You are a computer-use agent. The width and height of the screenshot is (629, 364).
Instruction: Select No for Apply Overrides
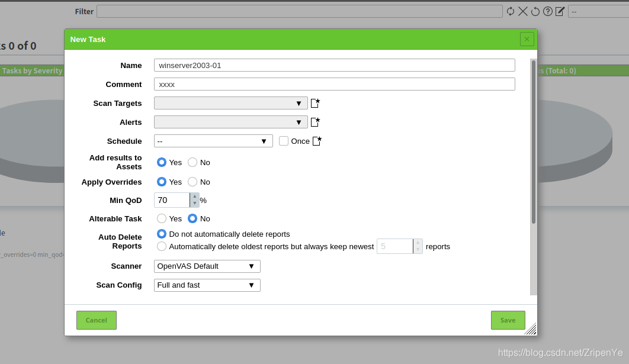192,182
